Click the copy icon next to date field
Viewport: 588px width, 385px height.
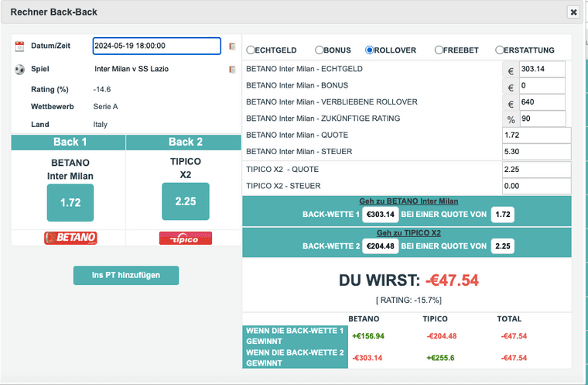[232, 46]
